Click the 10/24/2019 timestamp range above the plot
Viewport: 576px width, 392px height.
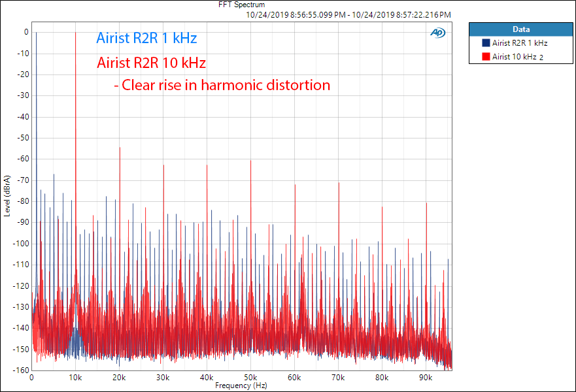click(348, 14)
